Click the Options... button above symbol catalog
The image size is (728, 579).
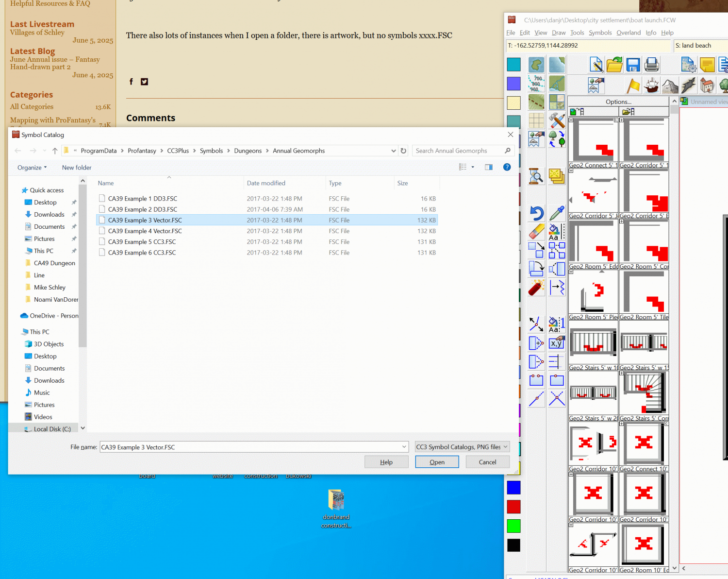coord(618,102)
